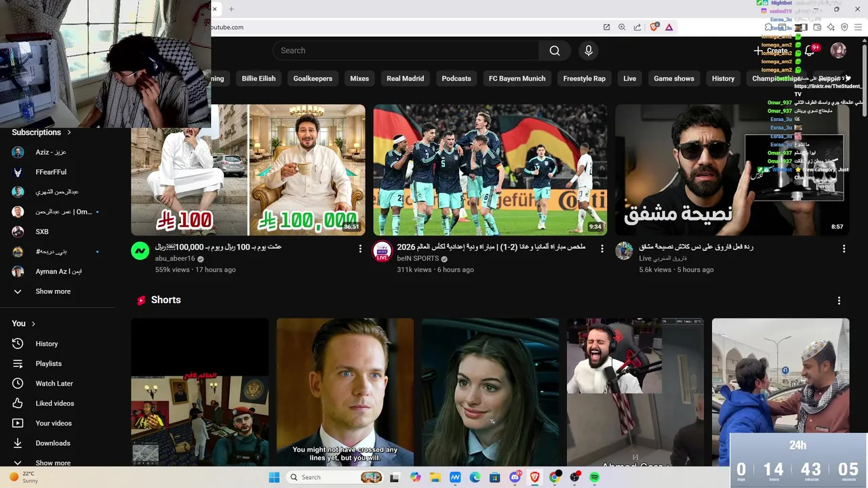Click the taskbar Search box

coord(335,477)
